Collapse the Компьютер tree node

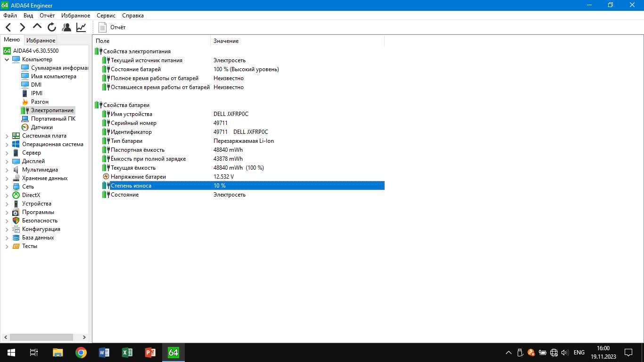coord(7,59)
